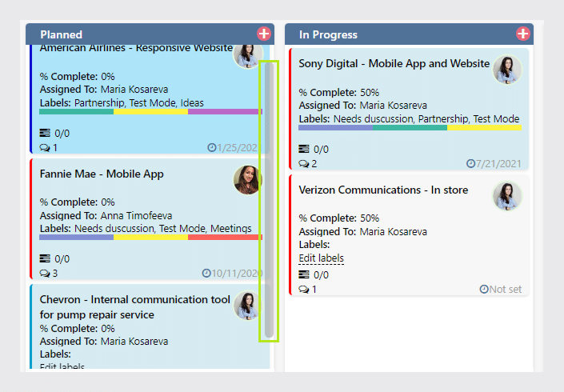Image resolution: width=564 pixels, height=392 pixels.
Task: Click 10/11/2020 due date on Fannie Mae card
Action: [237, 274]
